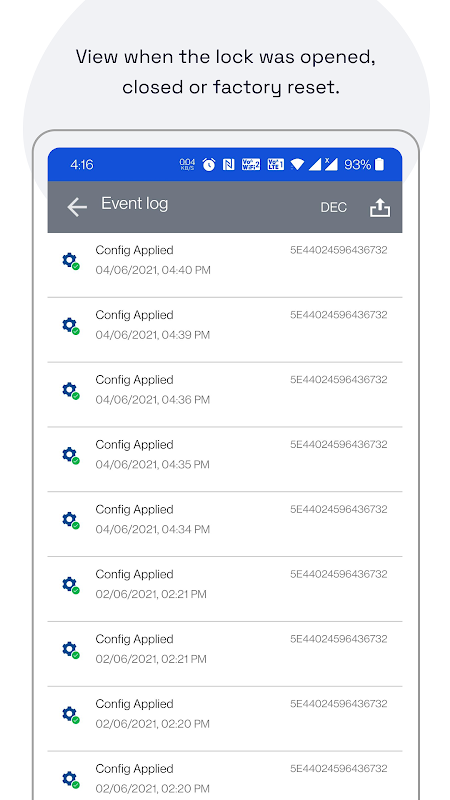
Task: Tap Config Applied label above 04:35 PM
Action: 134,445
